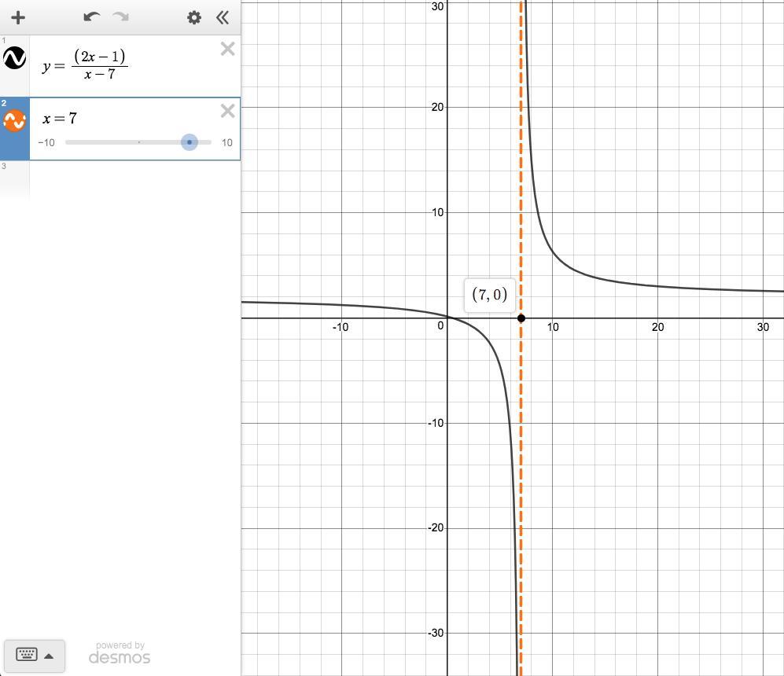Click slider maximum value 10
Viewport: 784px width, 676px height.
227,143
